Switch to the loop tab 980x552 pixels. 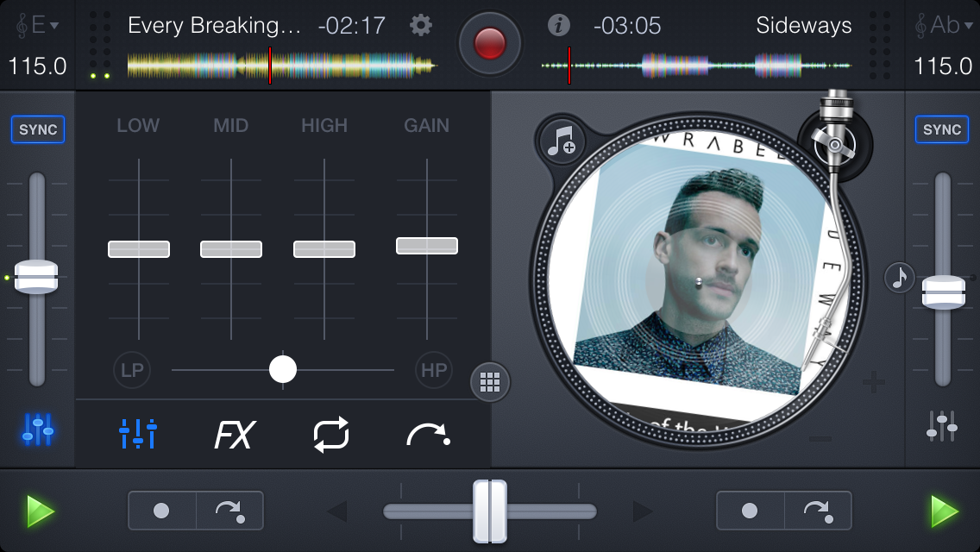coord(331,433)
